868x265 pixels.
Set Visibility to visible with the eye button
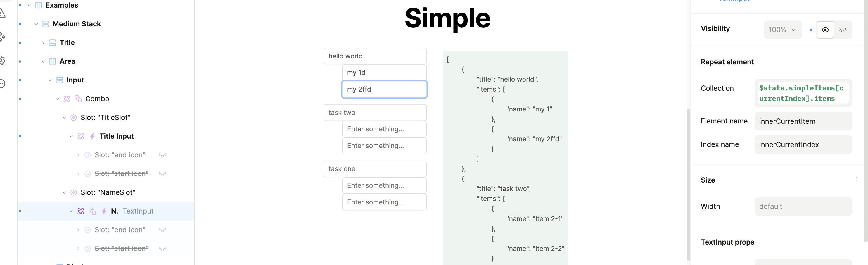(x=825, y=30)
